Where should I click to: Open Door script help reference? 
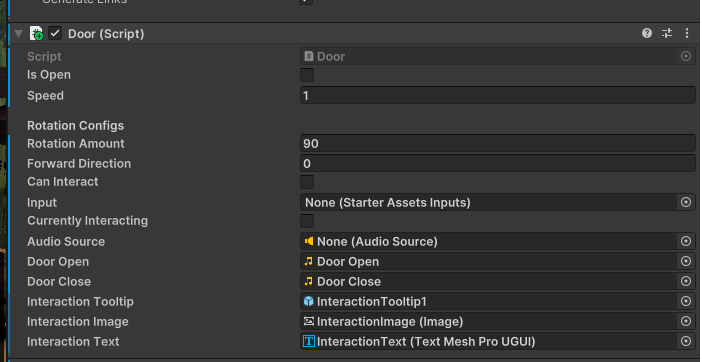pyautogui.click(x=646, y=33)
